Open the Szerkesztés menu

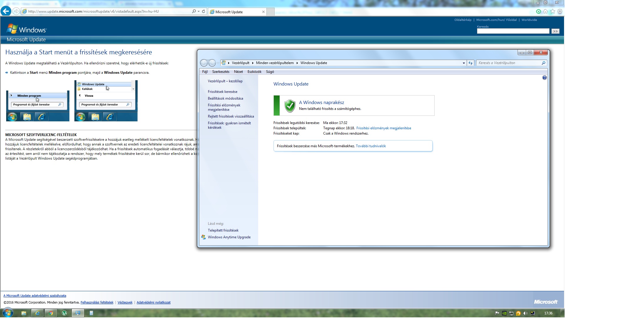pyautogui.click(x=221, y=72)
